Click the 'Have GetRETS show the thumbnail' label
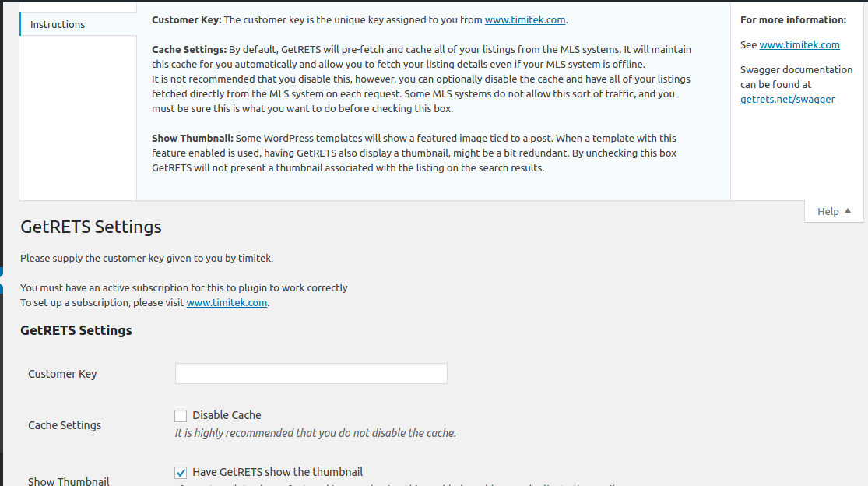The image size is (868, 486). pyautogui.click(x=277, y=472)
